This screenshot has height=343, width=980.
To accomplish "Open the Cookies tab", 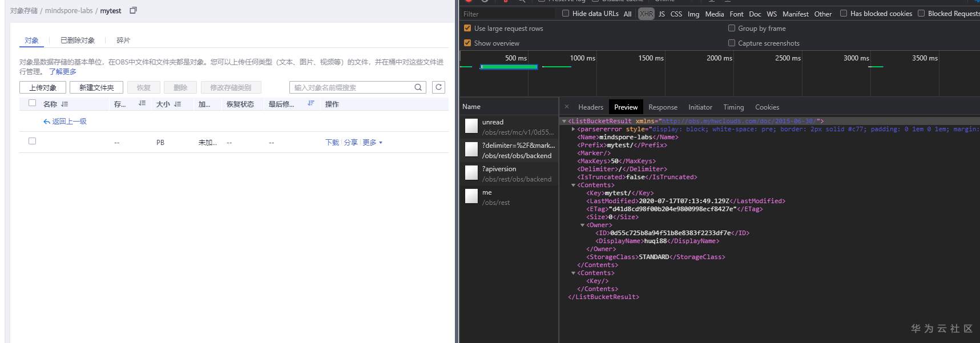I will (767, 107).
